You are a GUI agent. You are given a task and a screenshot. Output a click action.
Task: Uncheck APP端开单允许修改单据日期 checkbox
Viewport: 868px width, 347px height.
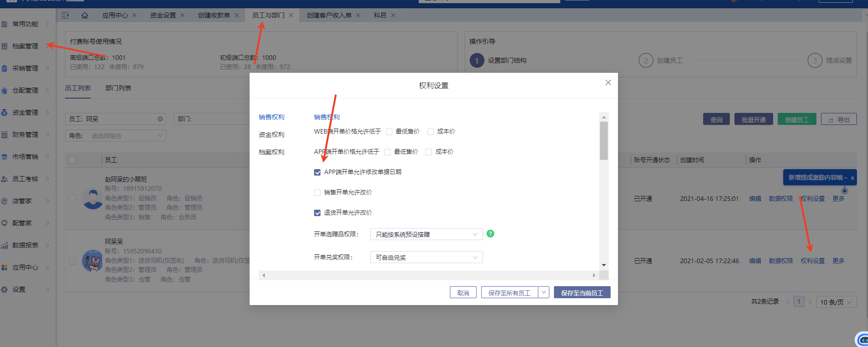tap(317, 172)
